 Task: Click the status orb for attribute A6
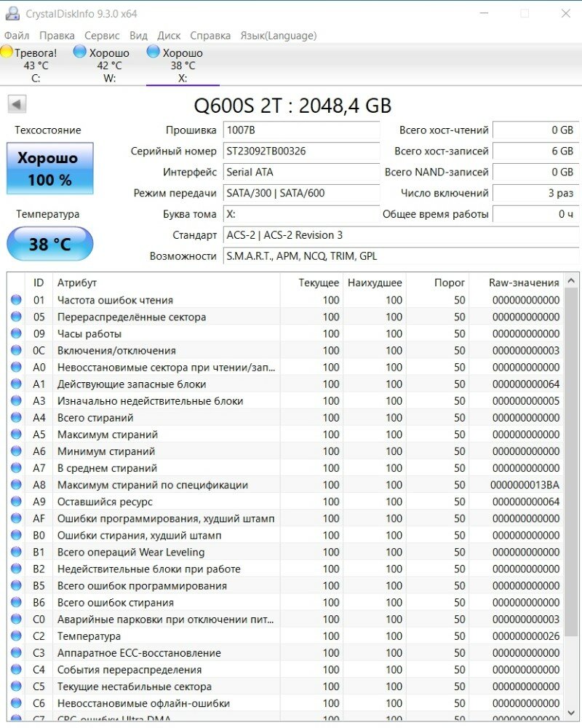tap(16, 451)
